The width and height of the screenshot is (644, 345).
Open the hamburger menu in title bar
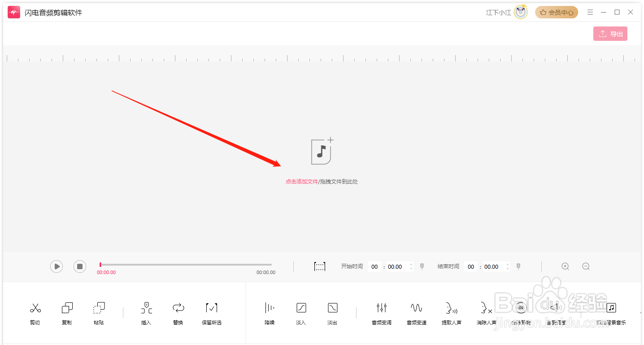[x=590, y=13]
